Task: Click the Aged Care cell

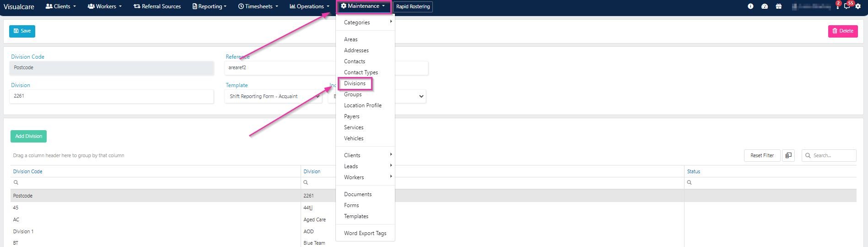Action: pos(314,220)
